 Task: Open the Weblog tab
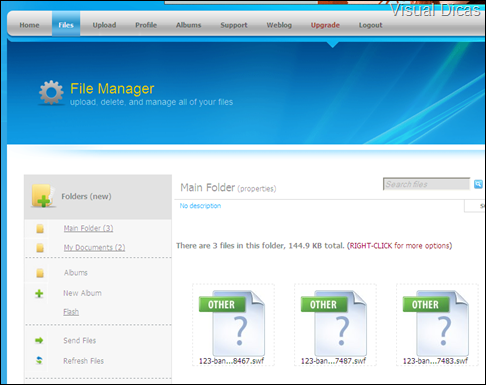[x=279, y=25]
